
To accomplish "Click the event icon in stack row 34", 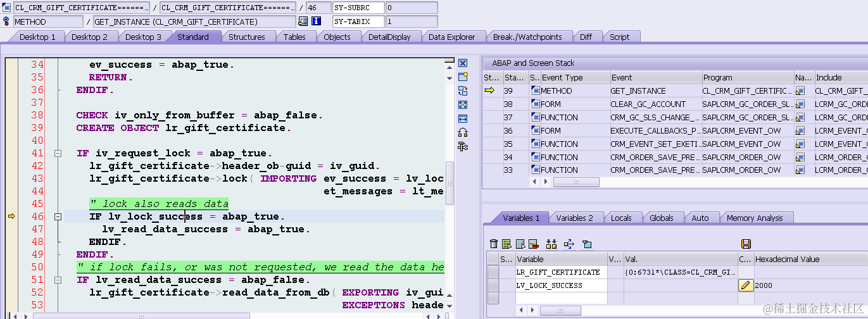I will point(536,157).
